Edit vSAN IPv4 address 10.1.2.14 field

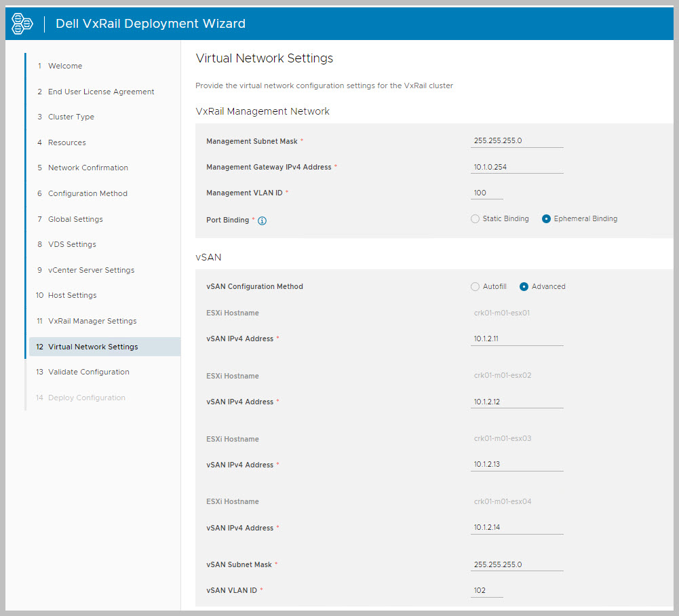(517, 528)
